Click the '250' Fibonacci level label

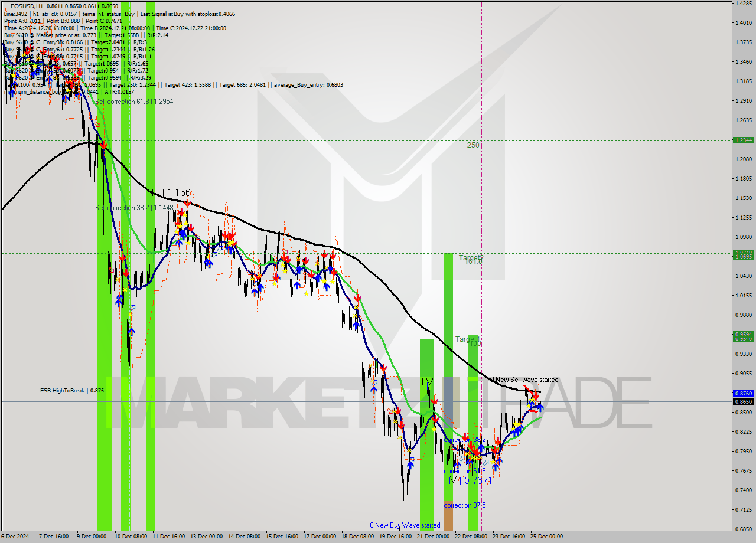(473, 145)
